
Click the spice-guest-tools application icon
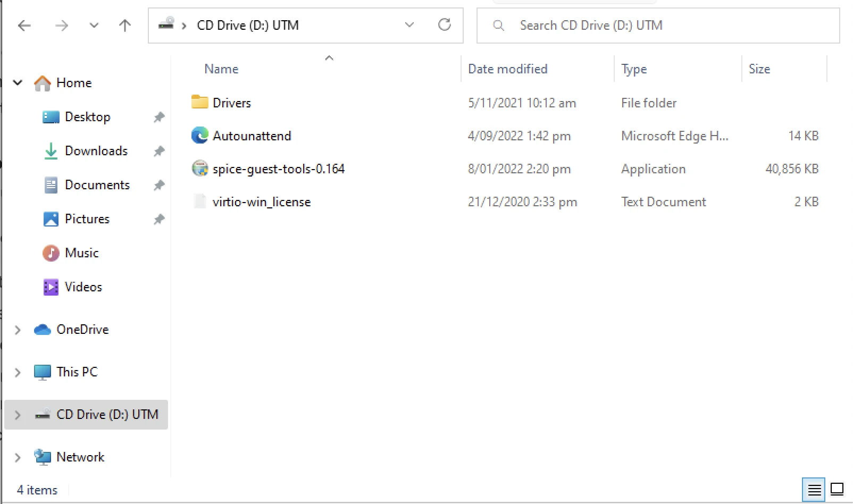point(199,169)
